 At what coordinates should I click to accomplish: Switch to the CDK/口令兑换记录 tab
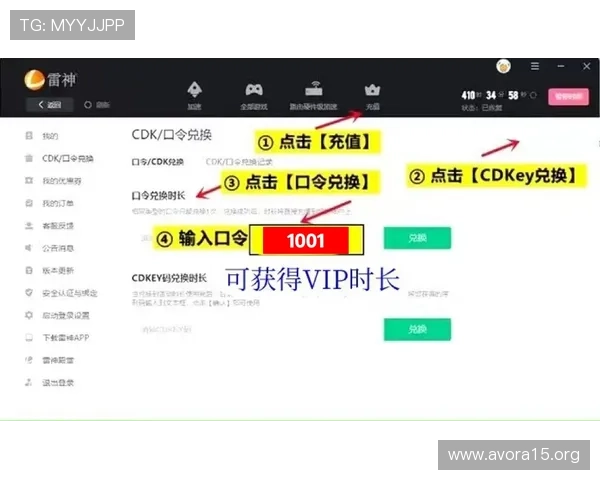(x=239, y=162)
